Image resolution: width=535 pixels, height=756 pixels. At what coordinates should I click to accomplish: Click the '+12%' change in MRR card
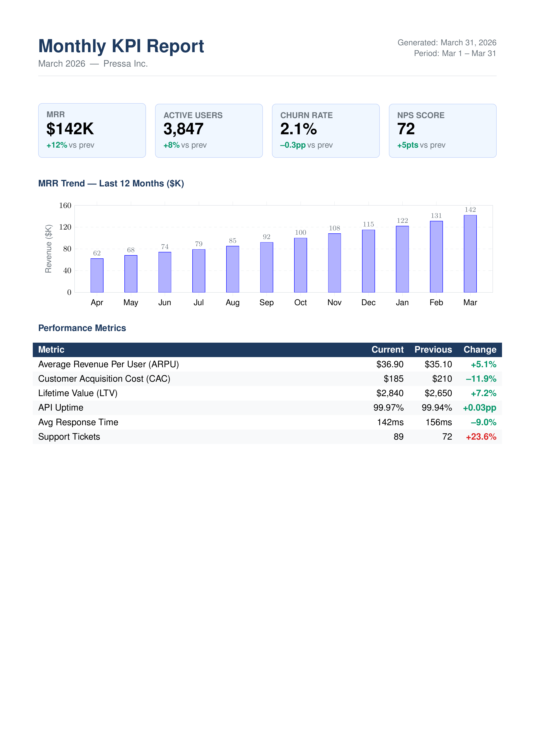click(57, 145)
